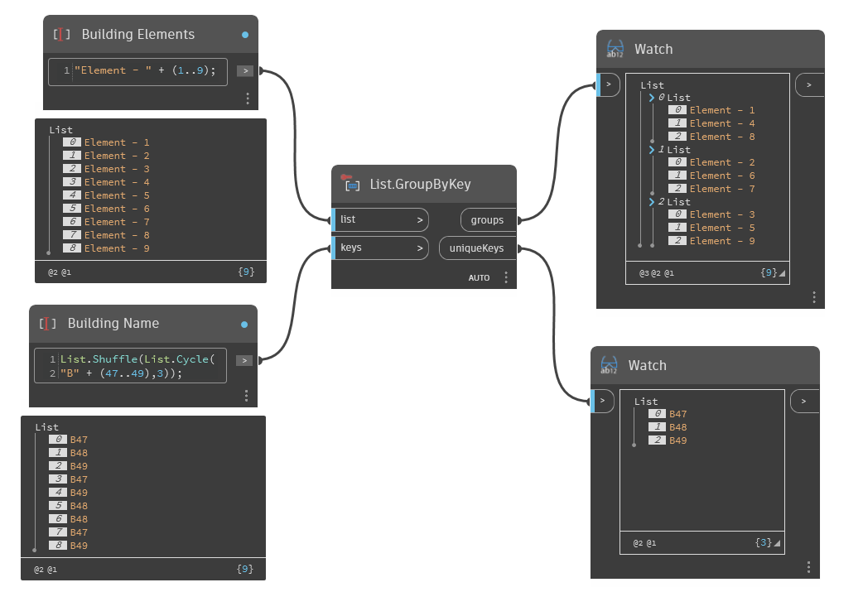Collapse sublist 2 in the top Watch node
This screenshot has height=616, width=863.
tap(652, 201)
